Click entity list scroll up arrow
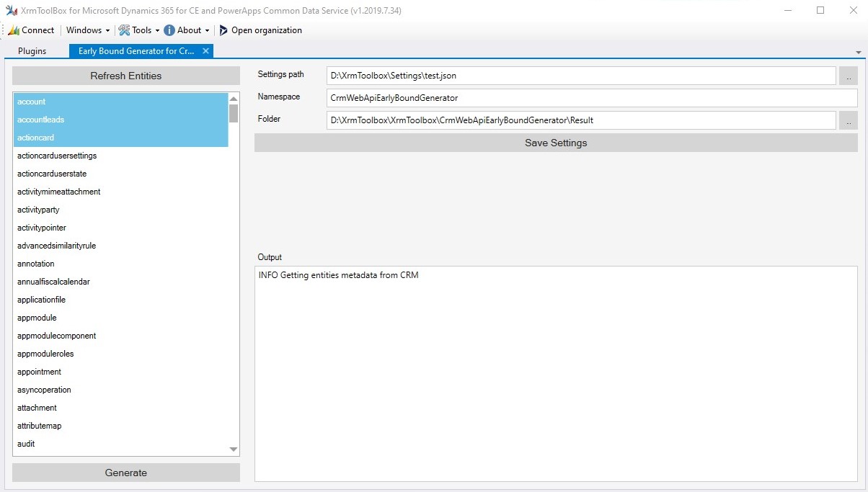868x492 pixels. 234,98
